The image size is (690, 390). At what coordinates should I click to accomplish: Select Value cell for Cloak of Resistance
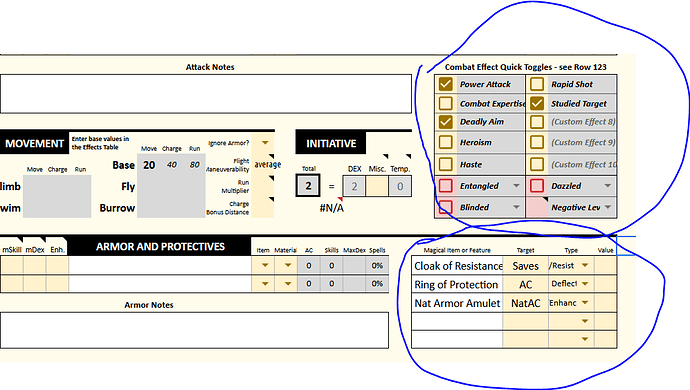pyautogui.click(x=606, y=265)
